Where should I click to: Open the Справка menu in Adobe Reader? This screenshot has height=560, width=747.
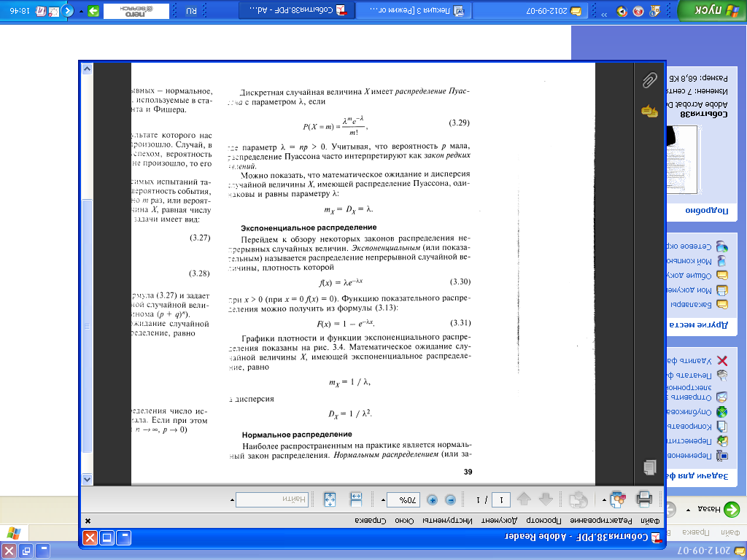click(x=371, y=521)
